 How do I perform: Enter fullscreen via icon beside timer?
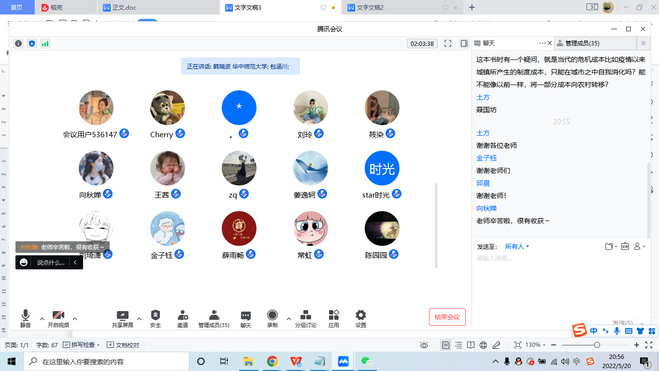tap(448, 43)
